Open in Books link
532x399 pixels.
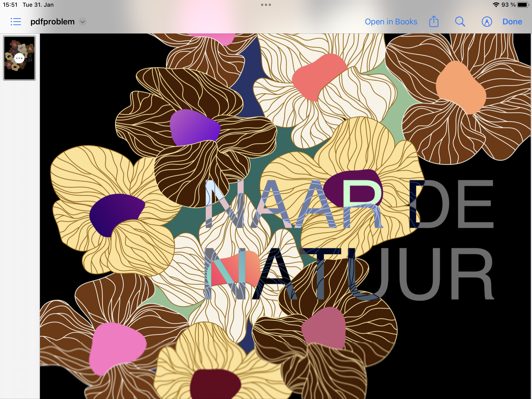point(391,22)
